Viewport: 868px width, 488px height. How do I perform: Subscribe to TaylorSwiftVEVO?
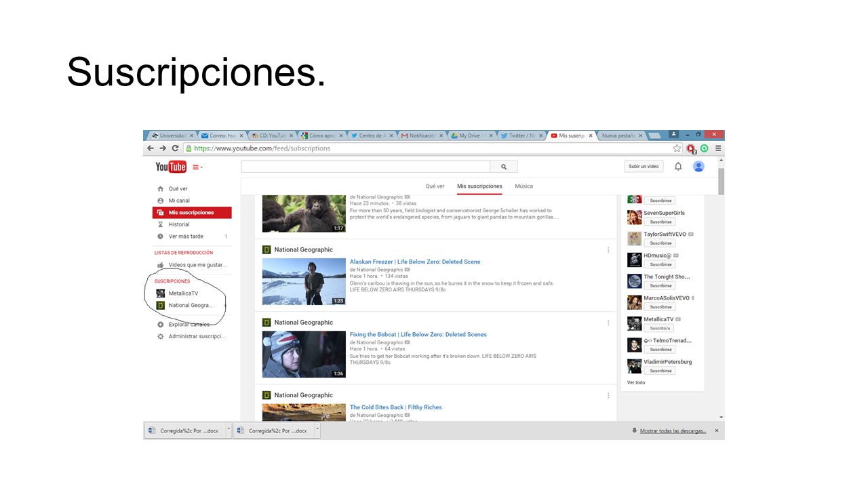[x=660, y=243]
